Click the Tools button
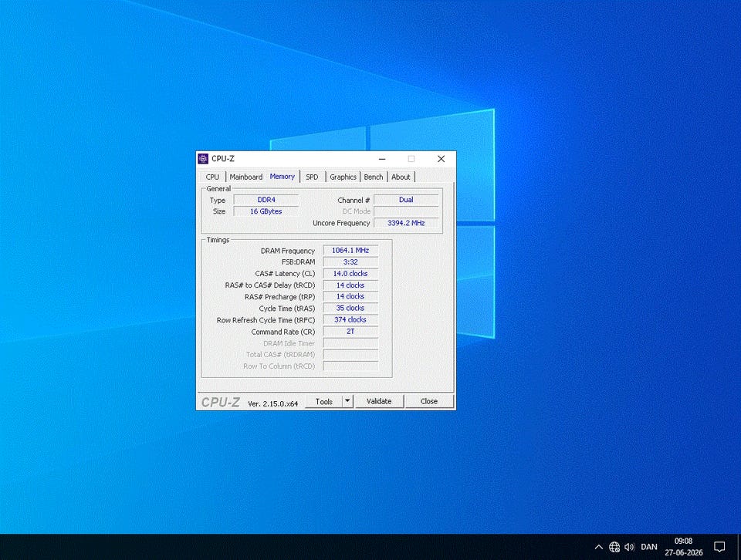The height and width of the screenshot is (560, 741). tap(323, 401)
